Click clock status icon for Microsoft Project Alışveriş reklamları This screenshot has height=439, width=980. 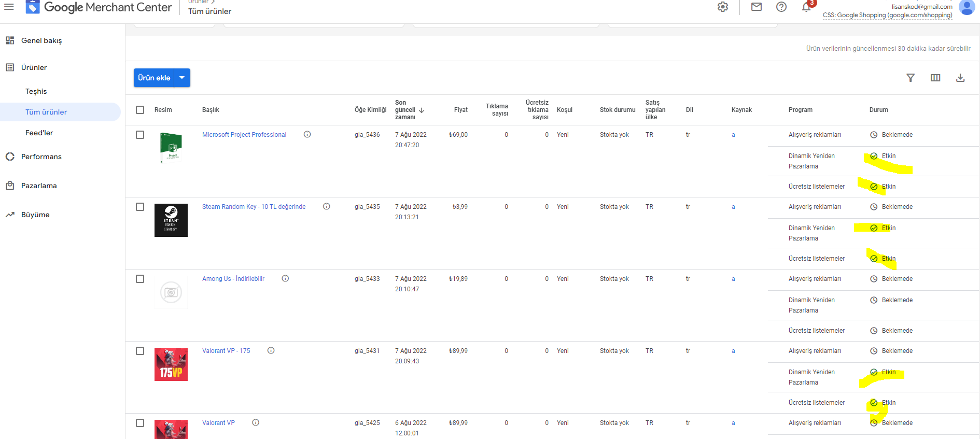tap(874, 135)
